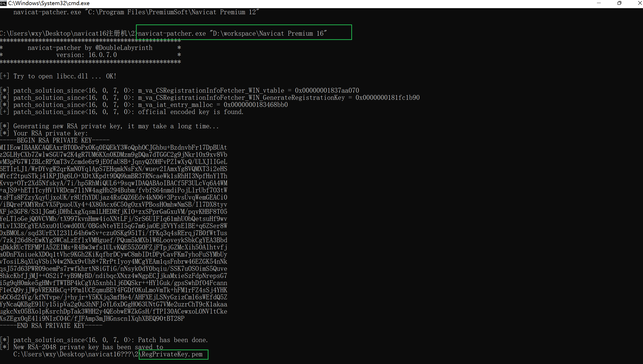643x364 pixels.
Task: Click the 'Your RSA private key:' line
Action: (x=44, y=133)
